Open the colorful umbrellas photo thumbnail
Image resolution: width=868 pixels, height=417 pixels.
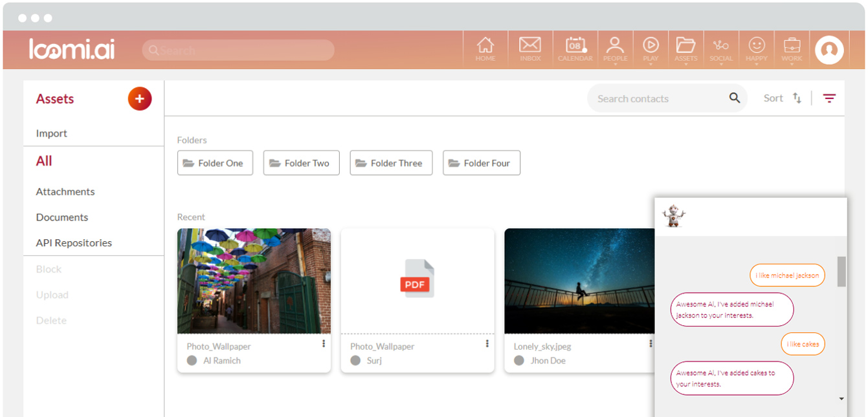coord(254,281)
